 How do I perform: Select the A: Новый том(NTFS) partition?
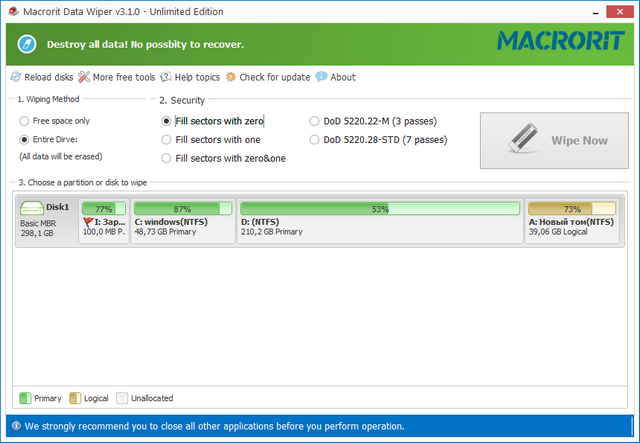(x=572, y=222)
